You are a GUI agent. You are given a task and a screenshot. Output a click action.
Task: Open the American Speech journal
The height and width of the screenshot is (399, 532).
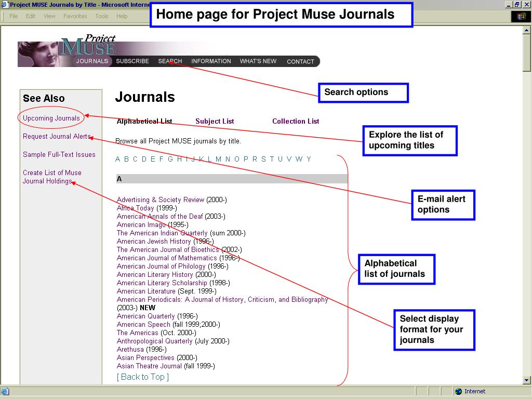pyautogui.click(x=143, y=324)
